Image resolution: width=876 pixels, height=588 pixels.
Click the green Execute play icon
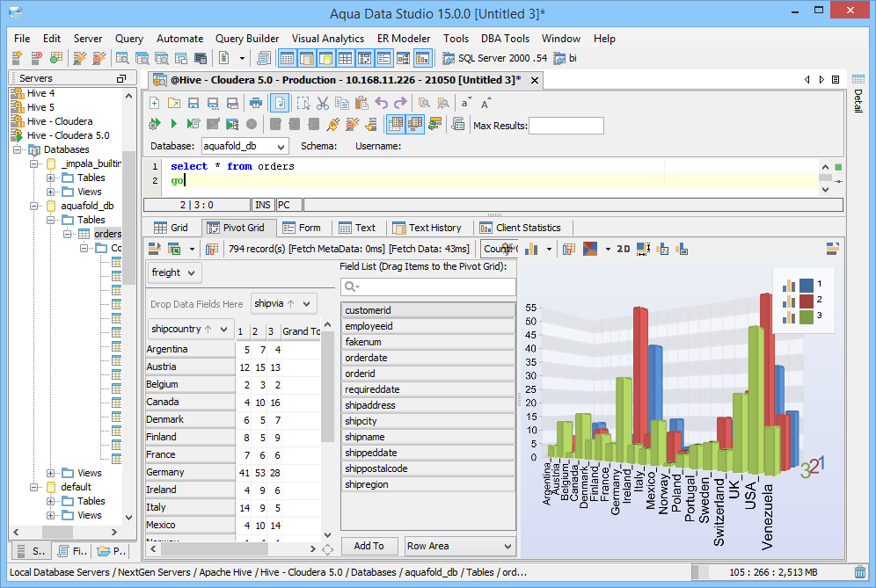click(x=174, y=124)
